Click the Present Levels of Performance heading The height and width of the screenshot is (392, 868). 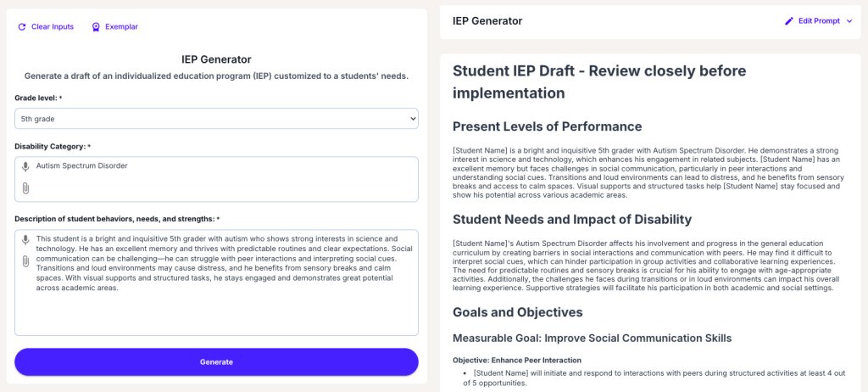[x=547, y=126]
